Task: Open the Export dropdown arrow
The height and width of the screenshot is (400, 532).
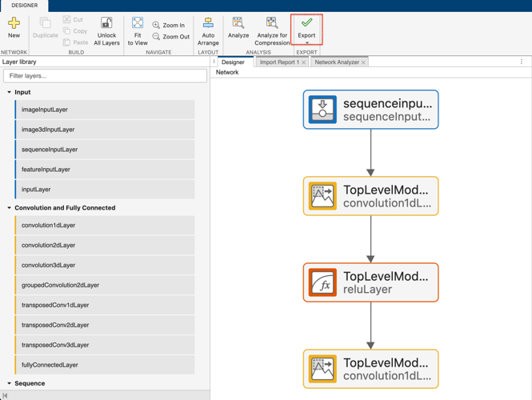Action: click(306, 42)
